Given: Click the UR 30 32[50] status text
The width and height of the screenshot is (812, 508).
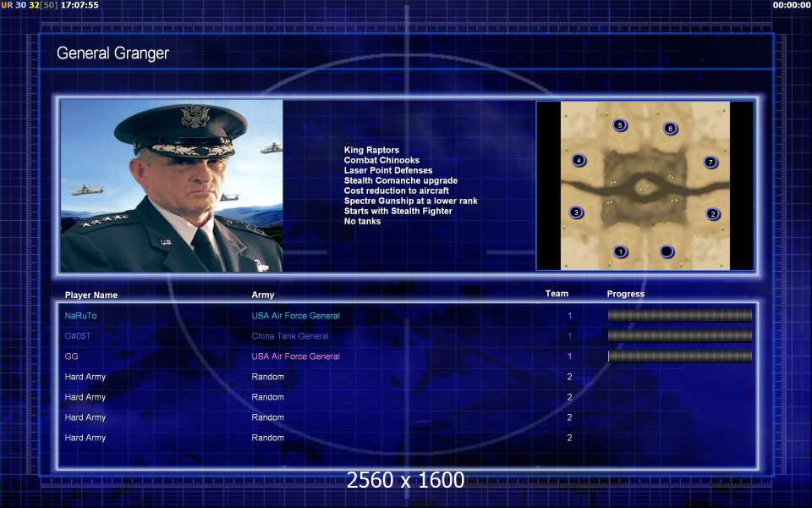Looking at the screenshot, I should (x=29, y=5).
